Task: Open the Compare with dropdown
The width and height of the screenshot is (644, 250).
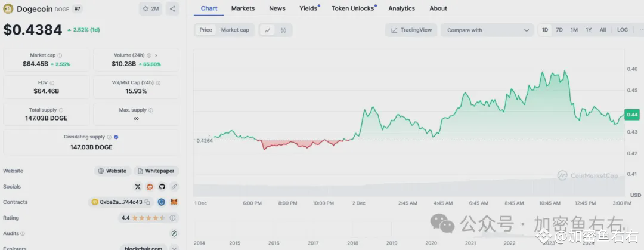Action: click(x=487, y=30)
